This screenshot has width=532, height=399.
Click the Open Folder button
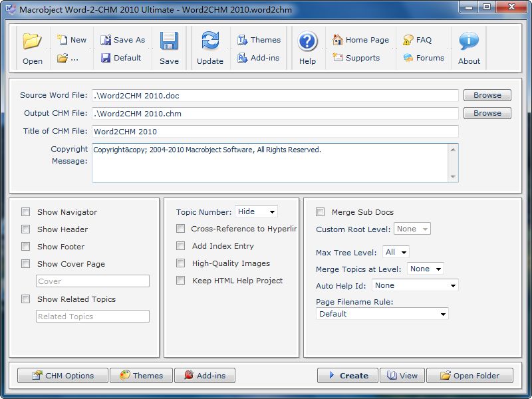470,376
